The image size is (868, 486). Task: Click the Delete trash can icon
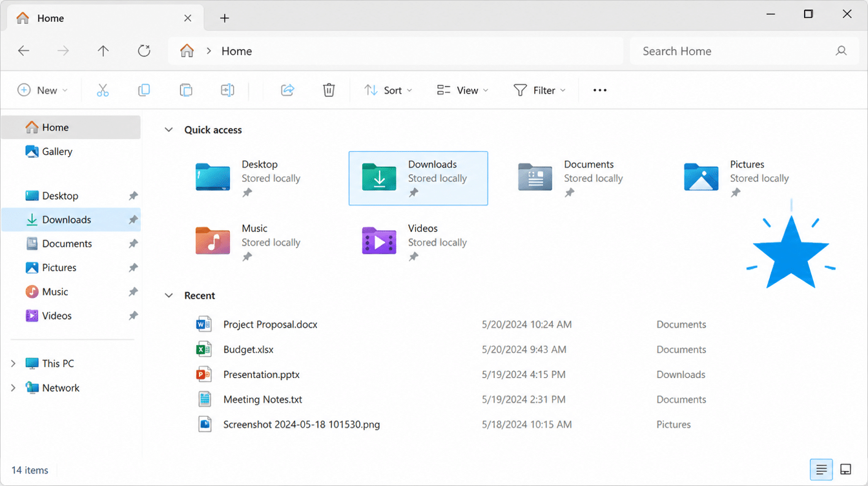329,90
